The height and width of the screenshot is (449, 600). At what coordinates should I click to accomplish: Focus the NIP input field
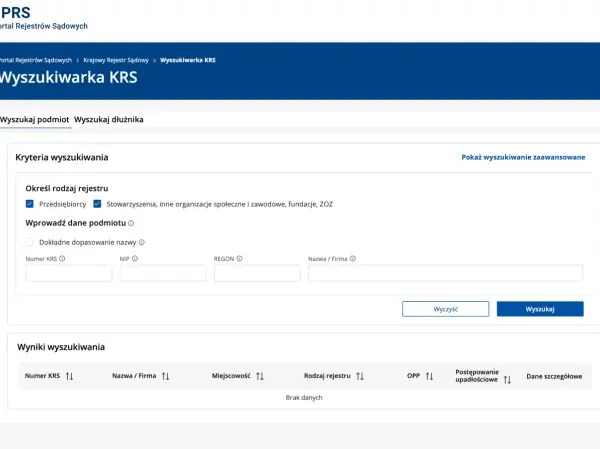163,273
